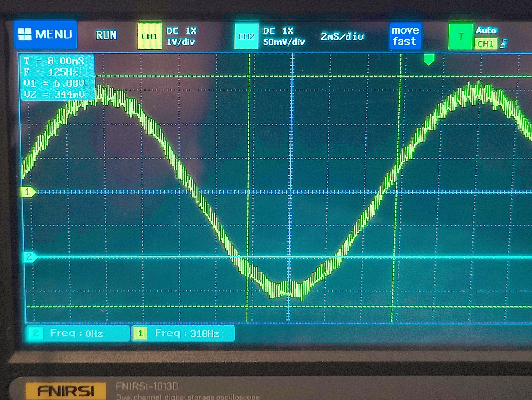Tap channel 2 Freq 0Hz readout
532x400 pixels.
point(77,333)
